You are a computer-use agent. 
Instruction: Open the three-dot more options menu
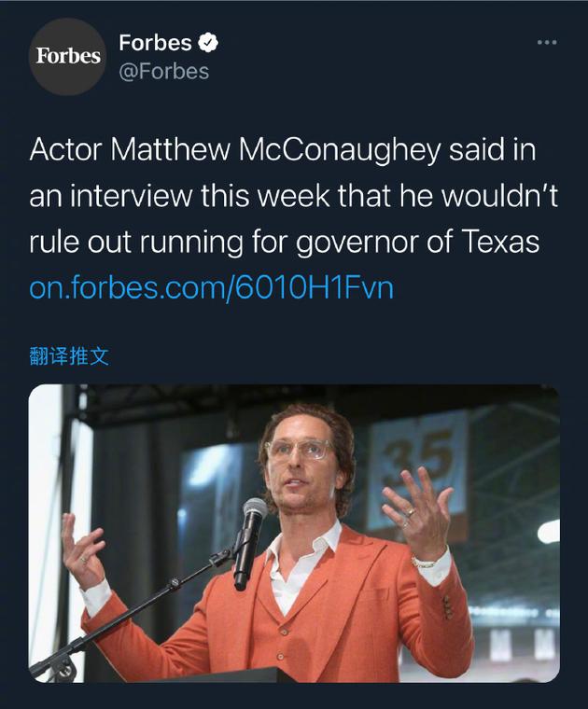[x=547, y=43]
